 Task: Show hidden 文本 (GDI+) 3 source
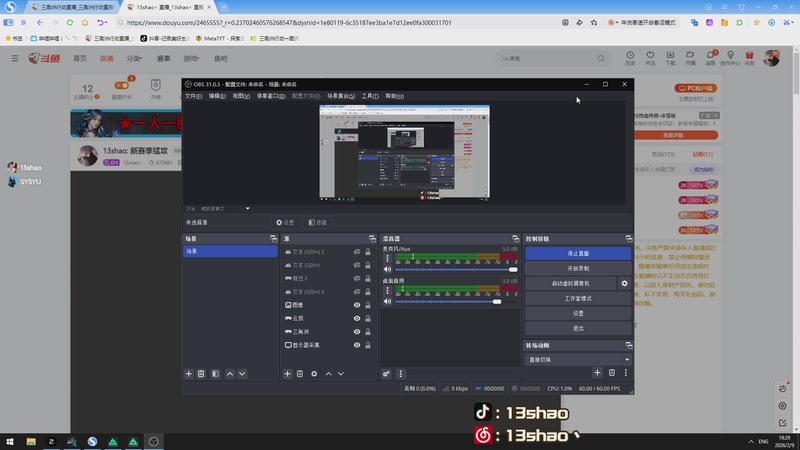click(x=357, y=292)
